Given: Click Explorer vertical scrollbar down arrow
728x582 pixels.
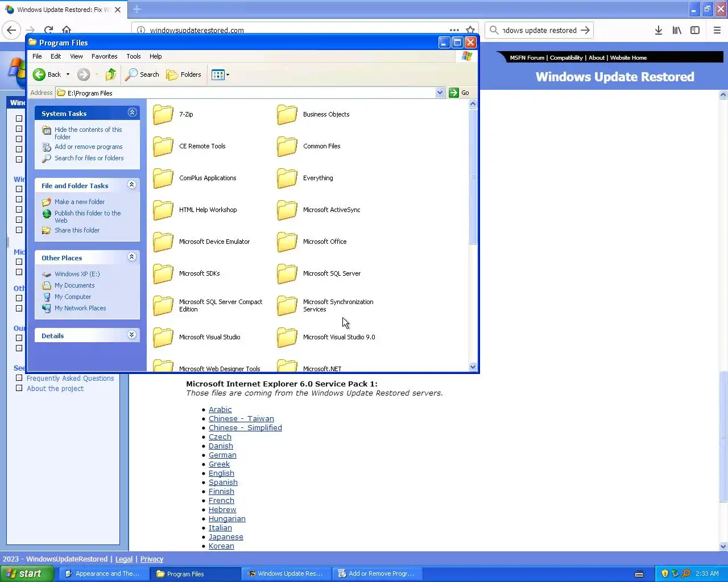Looking at the screenshot, I should tap(473, 367).
